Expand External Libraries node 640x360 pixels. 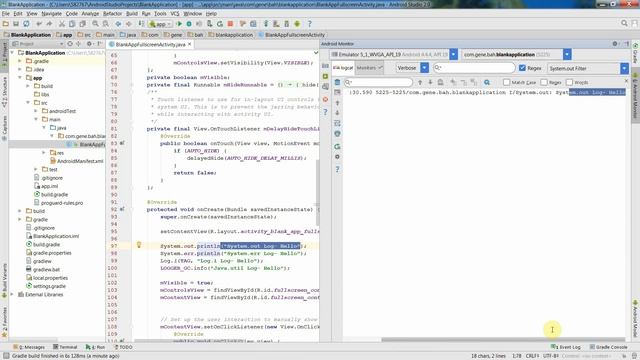[x=12, y=294]
